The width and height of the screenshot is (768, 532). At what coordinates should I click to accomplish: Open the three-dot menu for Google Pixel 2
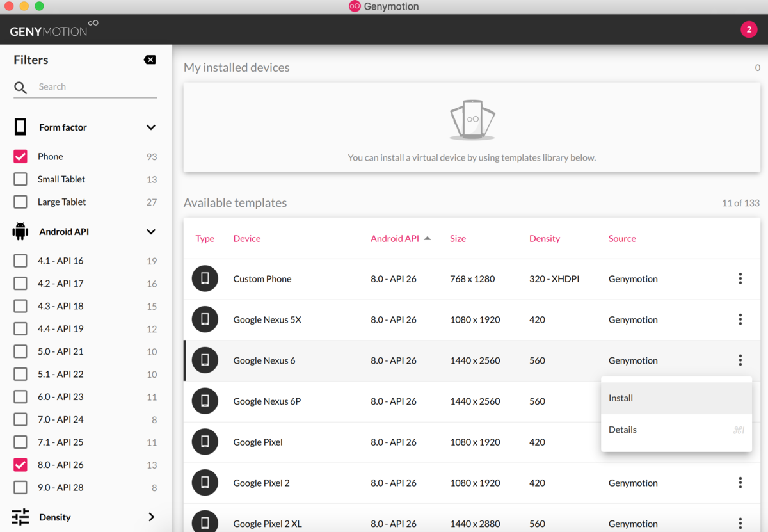pyautogui.click(x=740, y=483)
